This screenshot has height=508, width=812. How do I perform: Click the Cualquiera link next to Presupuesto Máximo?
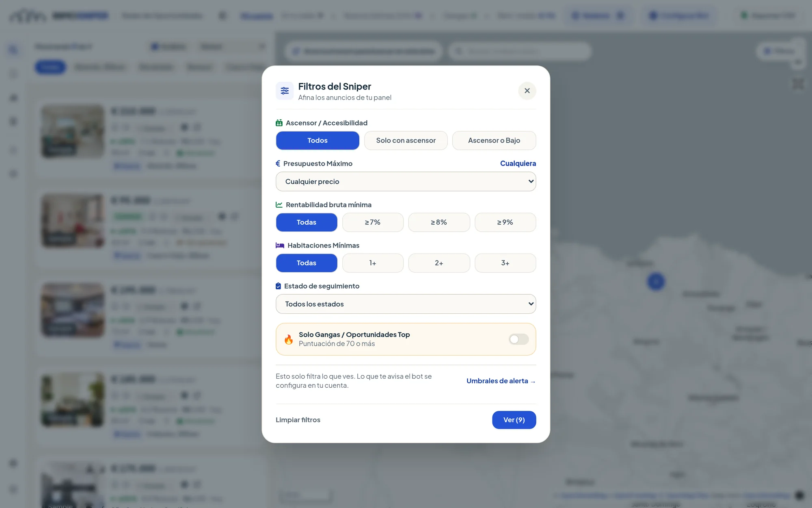(518, 163)
